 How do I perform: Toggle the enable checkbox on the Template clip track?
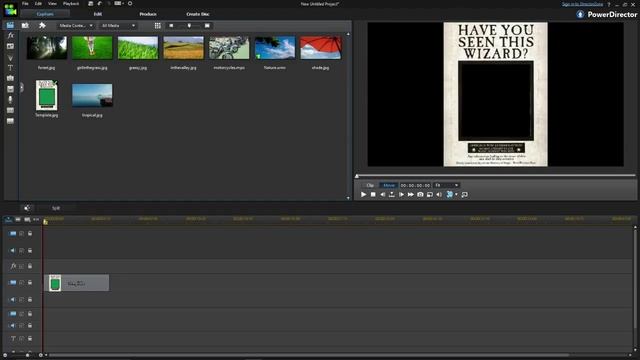(x=22, y=282)
